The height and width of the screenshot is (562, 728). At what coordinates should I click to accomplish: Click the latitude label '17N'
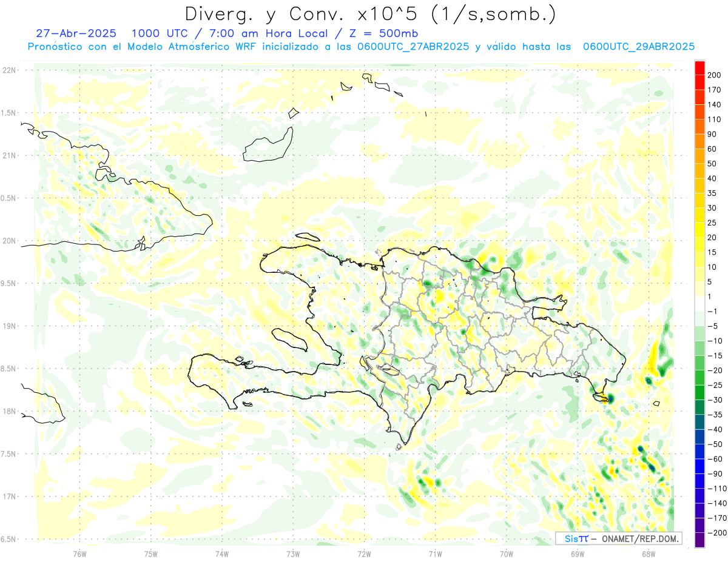(9, 497)
